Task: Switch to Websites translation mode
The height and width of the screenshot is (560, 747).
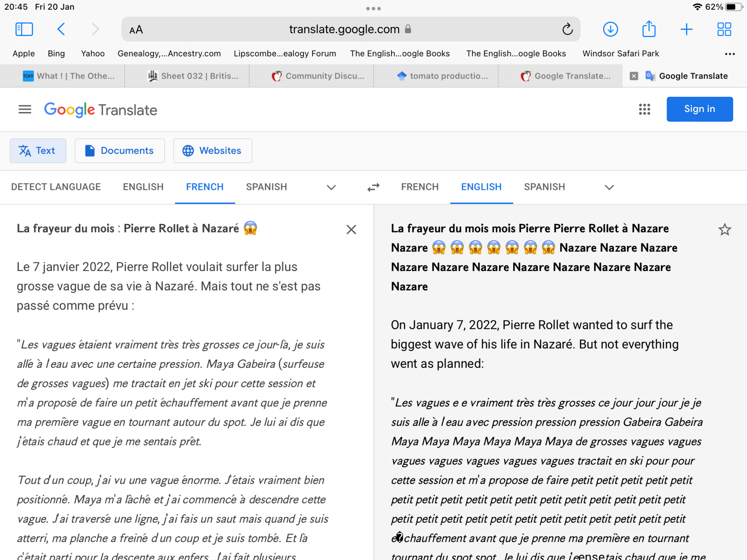Action: 213,150
